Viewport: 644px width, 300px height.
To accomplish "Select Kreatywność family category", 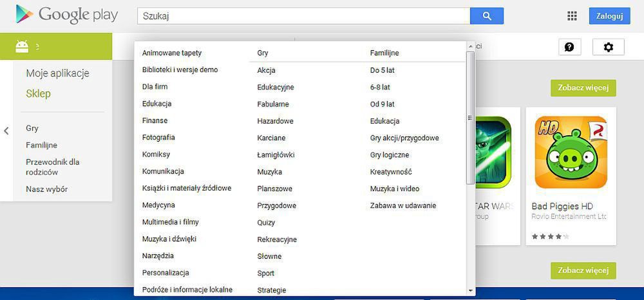I will 391,171.
